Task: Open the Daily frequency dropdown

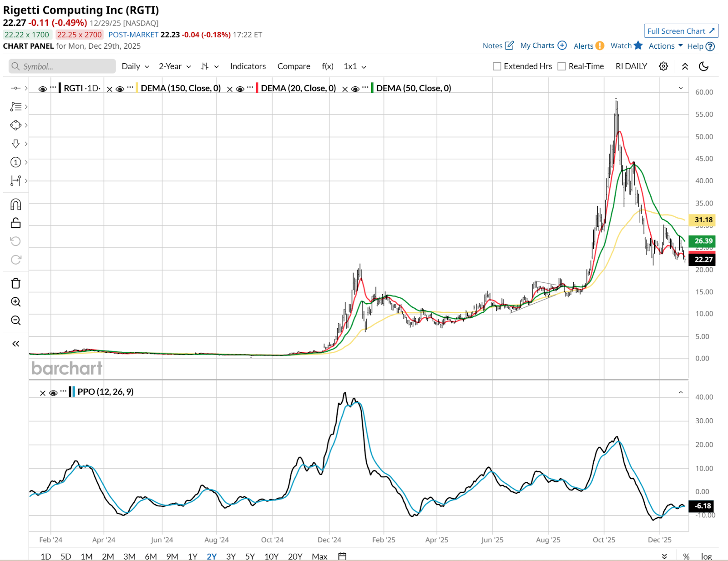Action: [x=136, y=66]
